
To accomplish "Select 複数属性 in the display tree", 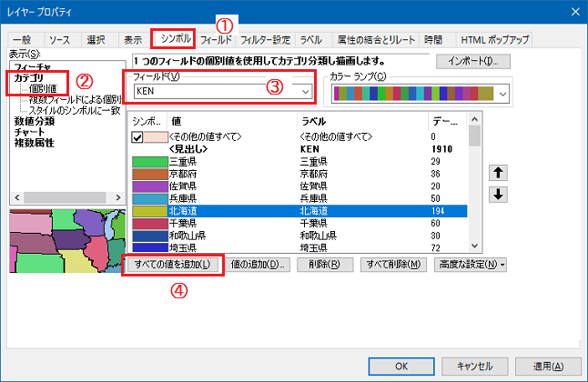I will [x=34, y=143].
